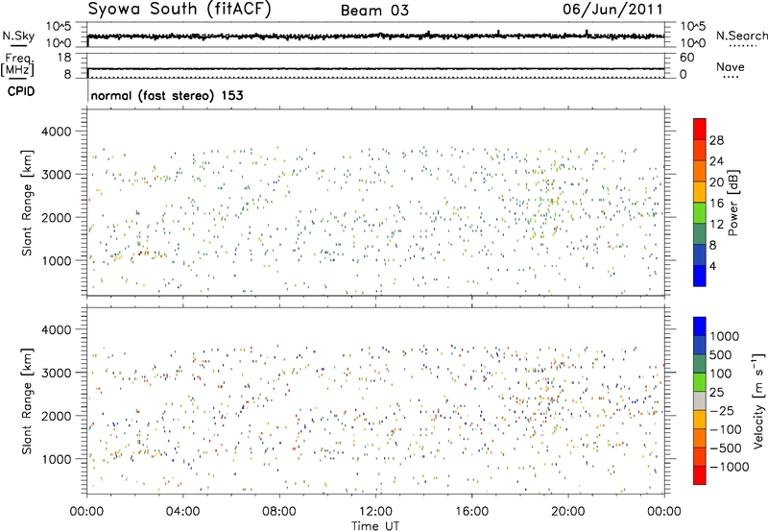Select the '12:00' time tick label

pos(375,512)
